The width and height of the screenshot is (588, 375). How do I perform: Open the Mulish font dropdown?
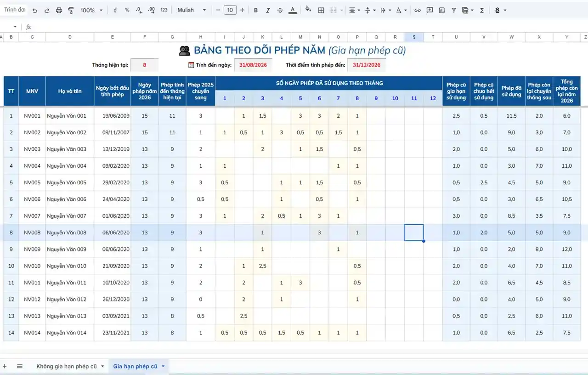(x=192, y=10)
